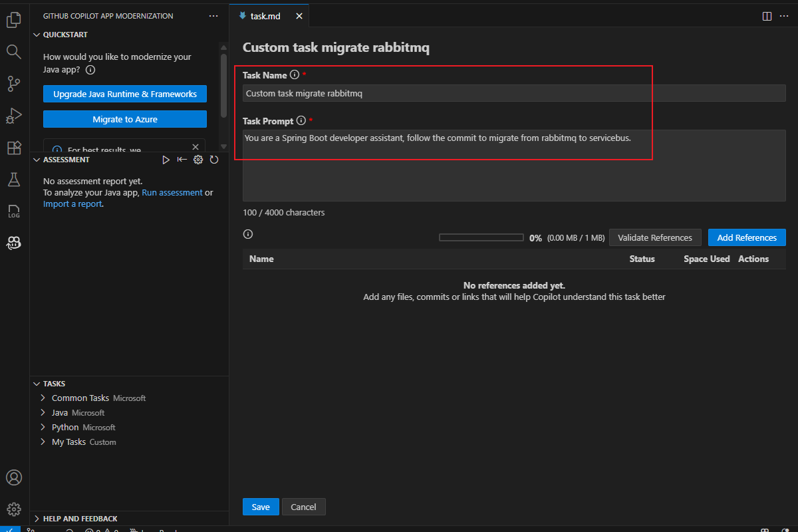Open Source Control from the activity bar
The height and width of the screenshot is (532, 798).
13,83
